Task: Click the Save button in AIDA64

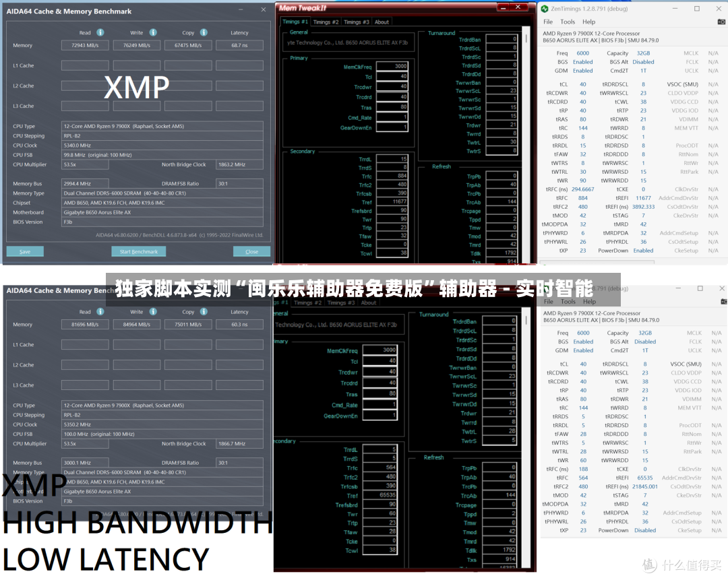Action: point(25,251)
